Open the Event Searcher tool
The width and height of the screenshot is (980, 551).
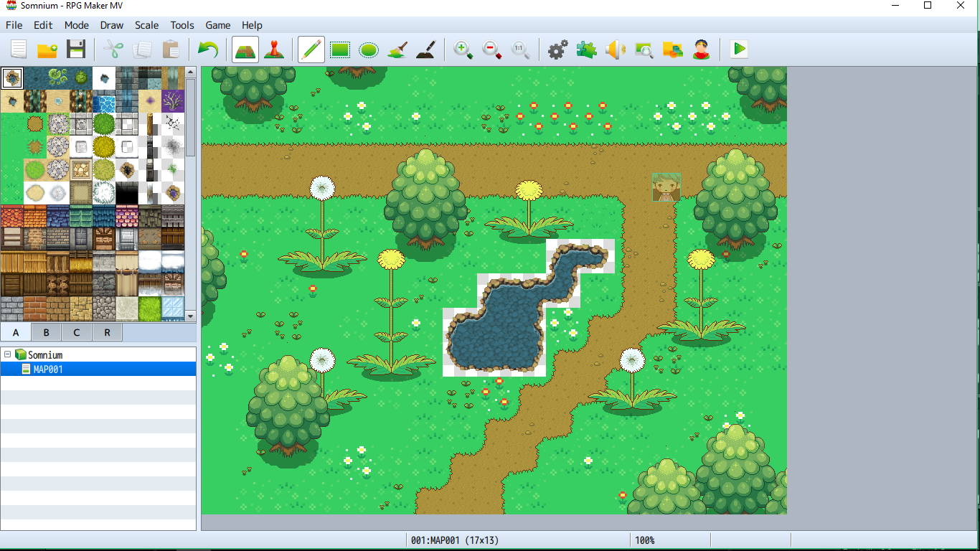(x=644, y=50)
